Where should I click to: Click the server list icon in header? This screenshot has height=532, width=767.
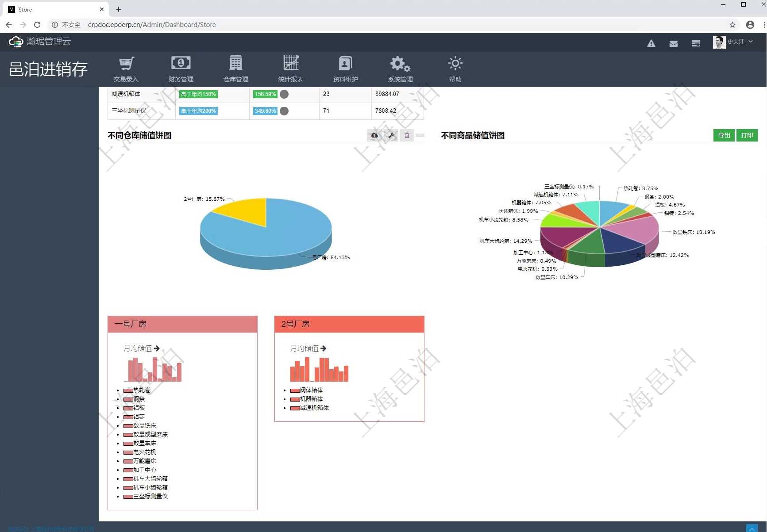tap(696, 43)
